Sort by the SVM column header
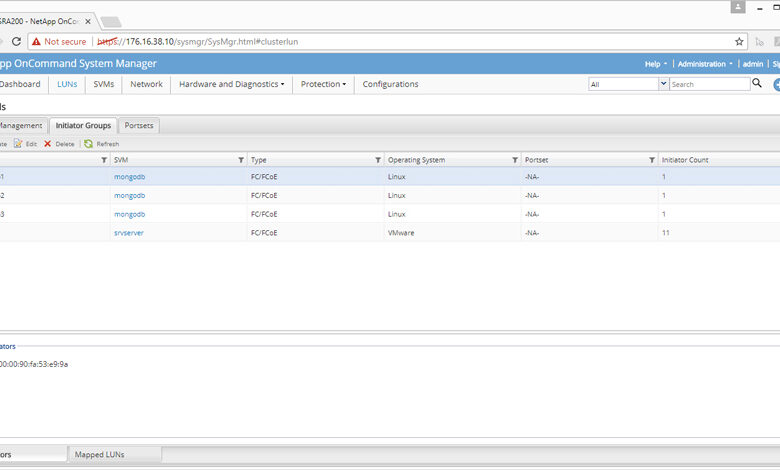The image size is (780, 470). (x=121, y=160)
